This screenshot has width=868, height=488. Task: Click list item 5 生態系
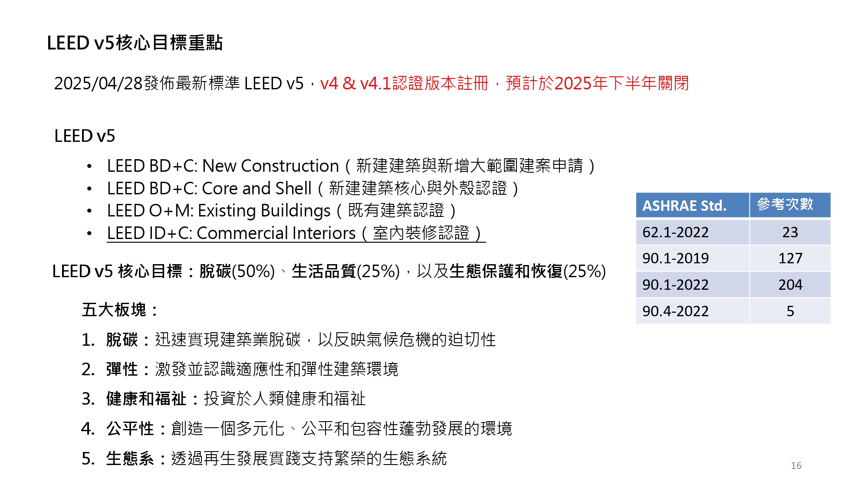(264, 459)
